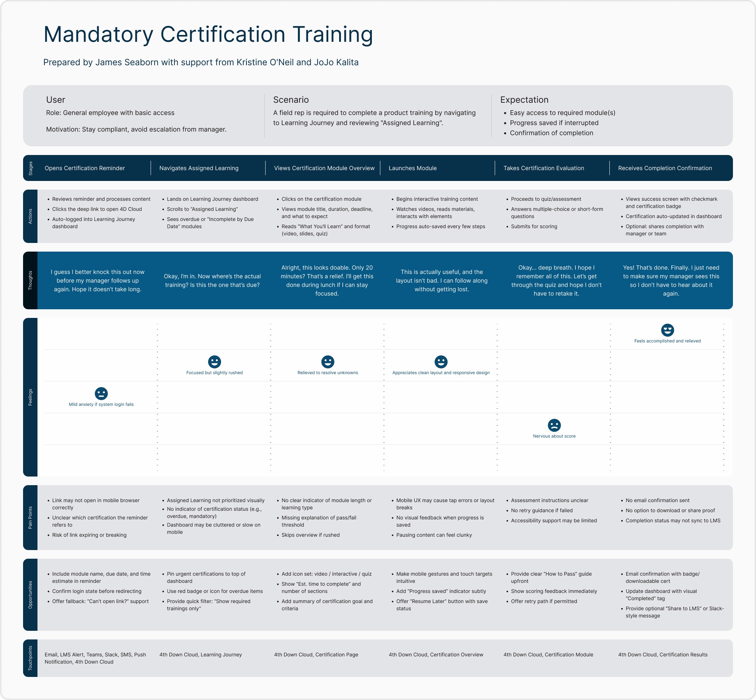
Task: Click the vertical 'Pain Points' row label
Action: click(x=30, y=517)
